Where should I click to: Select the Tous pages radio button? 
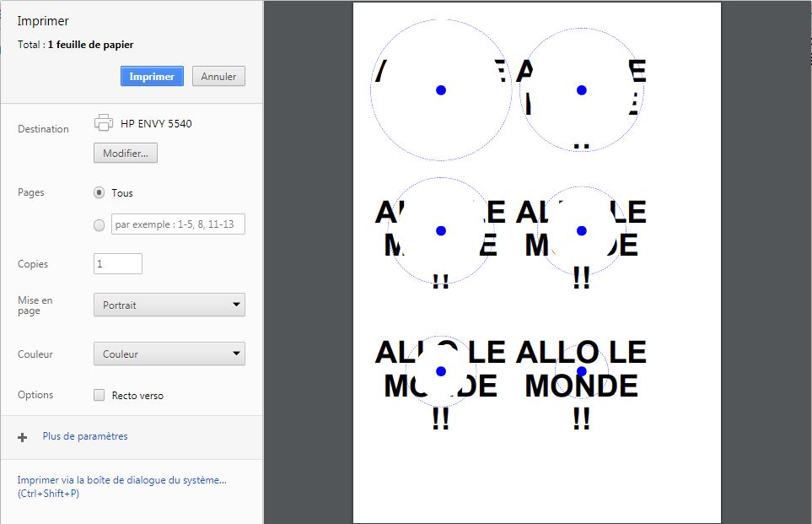coord(99,192)
